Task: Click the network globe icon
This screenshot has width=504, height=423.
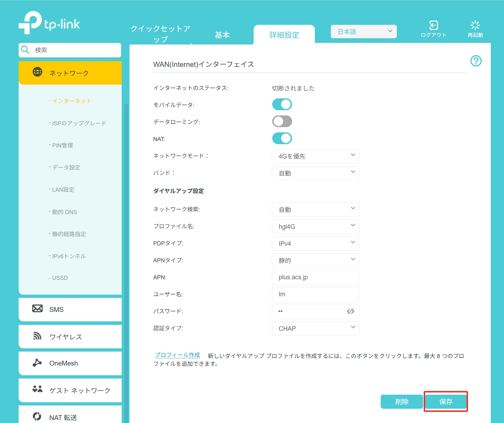Action: click(x=38, y=72)
